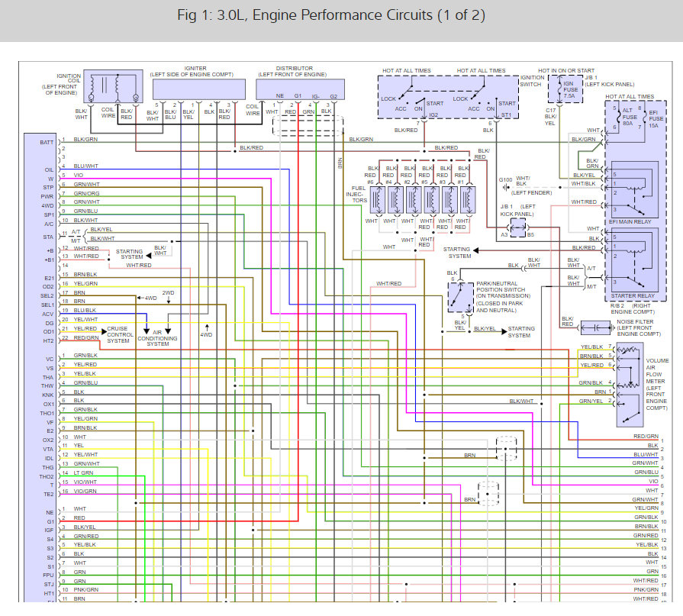Click the park/neutral position switch symbol
The height and width of the screenshot is (616, 683).
(x=461, y=297)
